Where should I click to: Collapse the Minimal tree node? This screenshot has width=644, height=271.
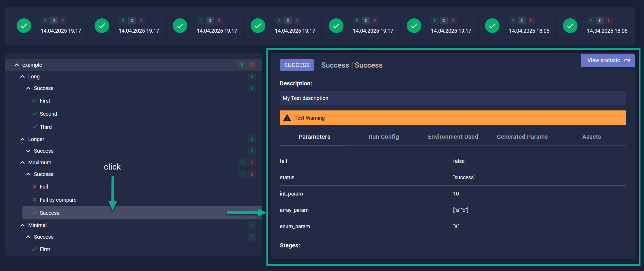(x=22, y=225)
